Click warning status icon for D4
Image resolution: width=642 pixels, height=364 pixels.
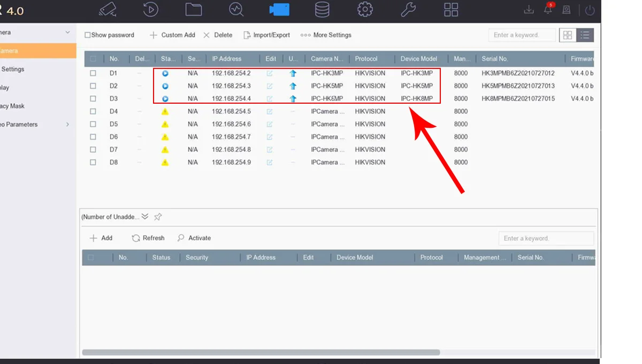(x=165, y=112)
